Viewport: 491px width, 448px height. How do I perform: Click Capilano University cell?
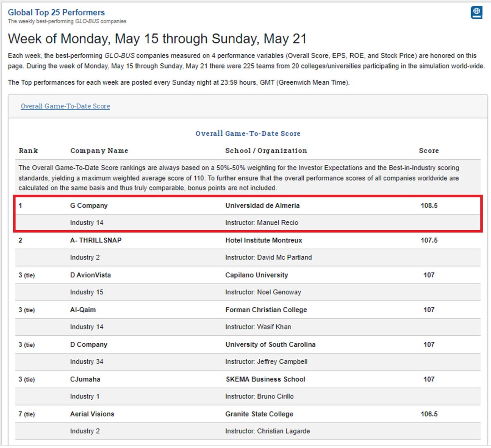coord(257,275)
